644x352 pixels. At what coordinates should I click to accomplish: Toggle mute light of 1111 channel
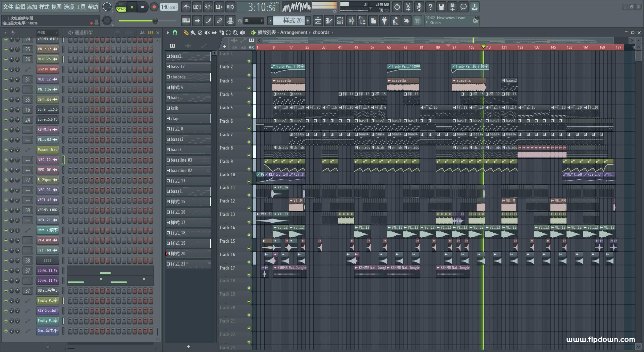click(6, 260)
